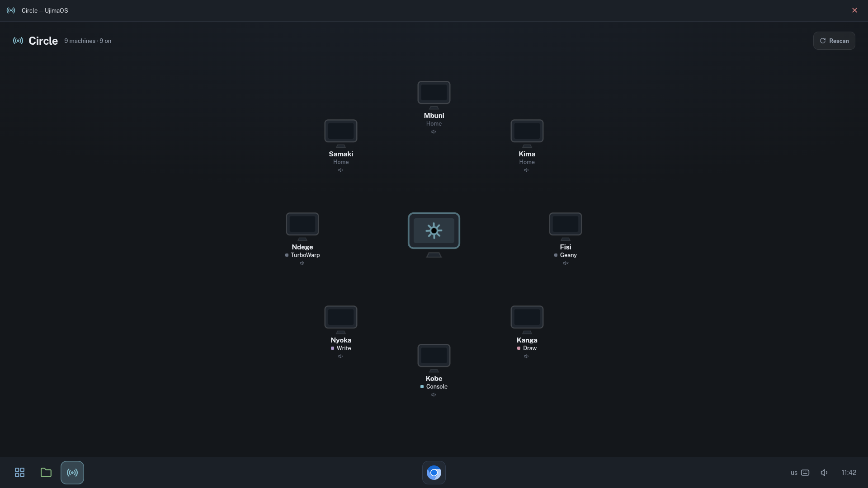868x488 pixels.
Task: Click the Geany label under Fisi
Action: click(568, 255)
